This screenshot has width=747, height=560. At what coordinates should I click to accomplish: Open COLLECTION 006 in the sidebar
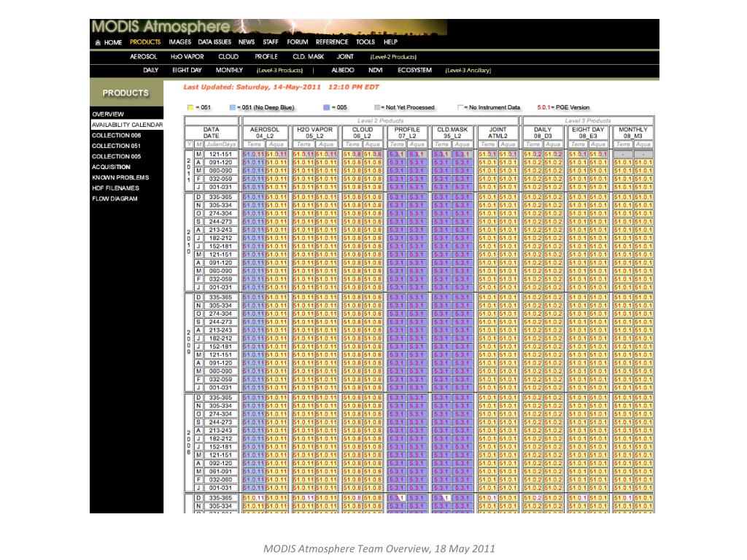[x=116, y=135]
